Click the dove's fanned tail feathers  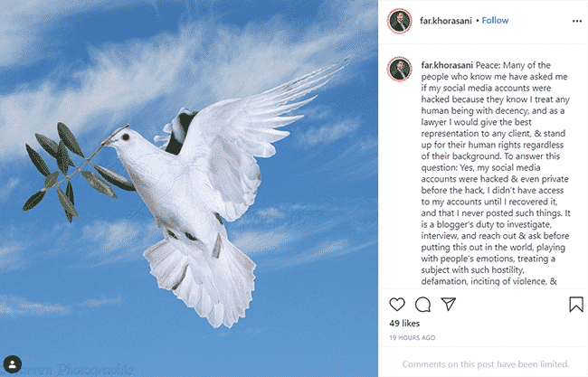201,283
